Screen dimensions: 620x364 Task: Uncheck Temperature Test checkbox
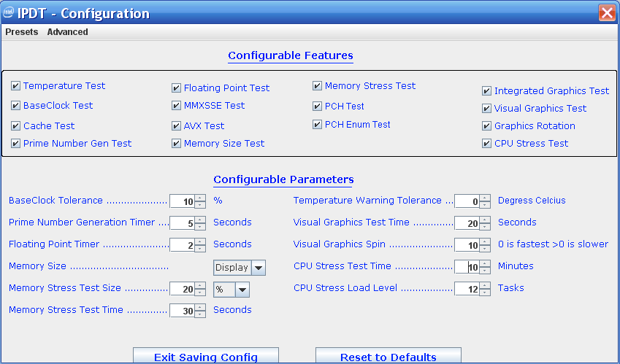15,86
